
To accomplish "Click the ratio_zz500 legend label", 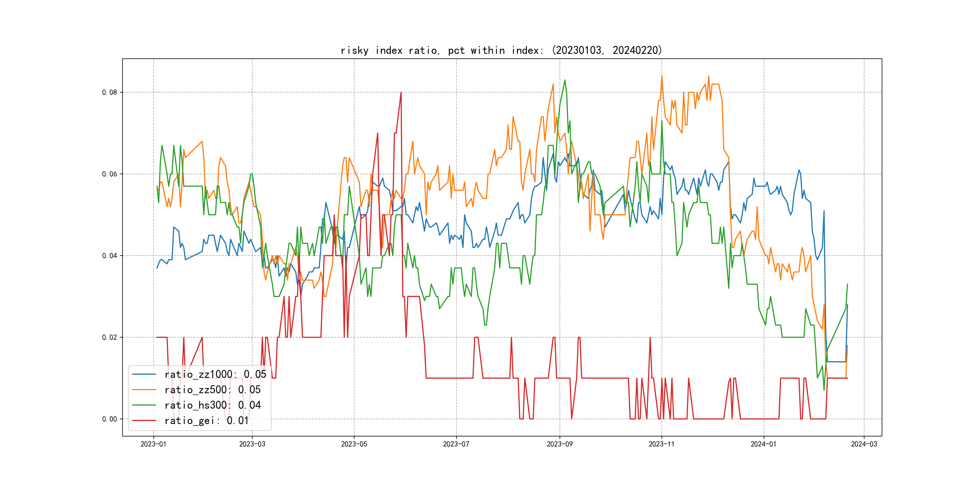I will (212, 390).
